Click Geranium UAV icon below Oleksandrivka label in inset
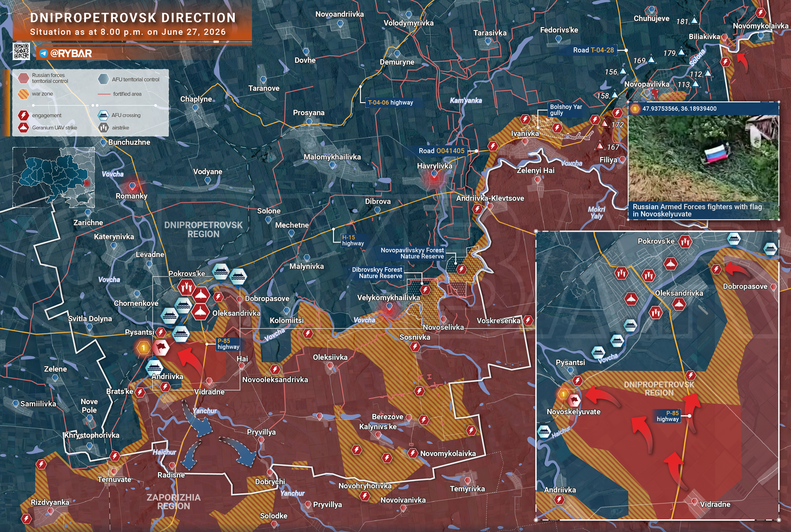 [x=679, y=304]
